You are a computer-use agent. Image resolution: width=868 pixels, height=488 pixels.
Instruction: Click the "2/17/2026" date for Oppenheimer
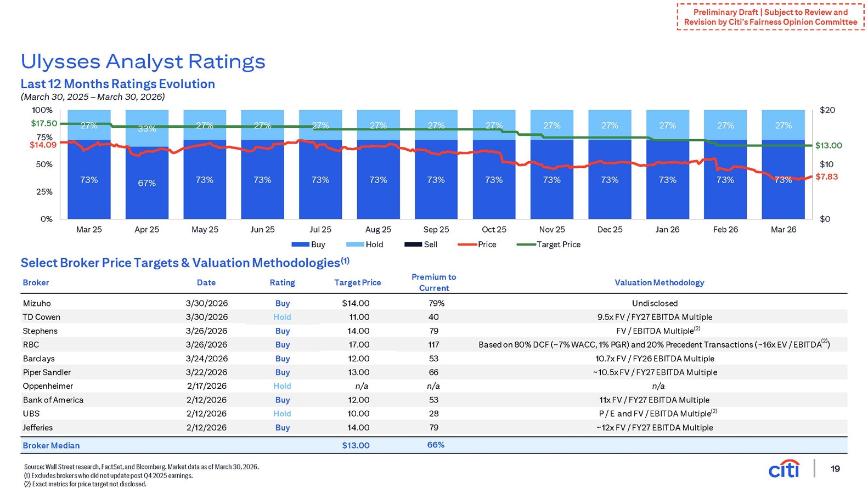[x=206, y=386]
